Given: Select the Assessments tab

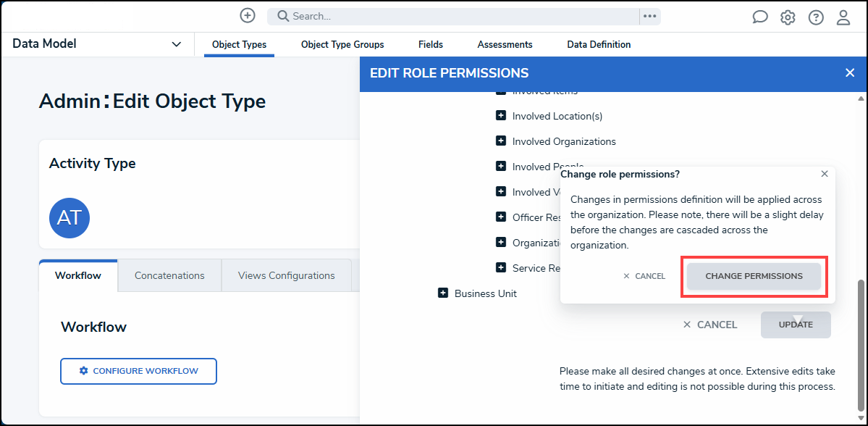Looking at the screenshot, I should pyautogui.click(x=505, y=44).
